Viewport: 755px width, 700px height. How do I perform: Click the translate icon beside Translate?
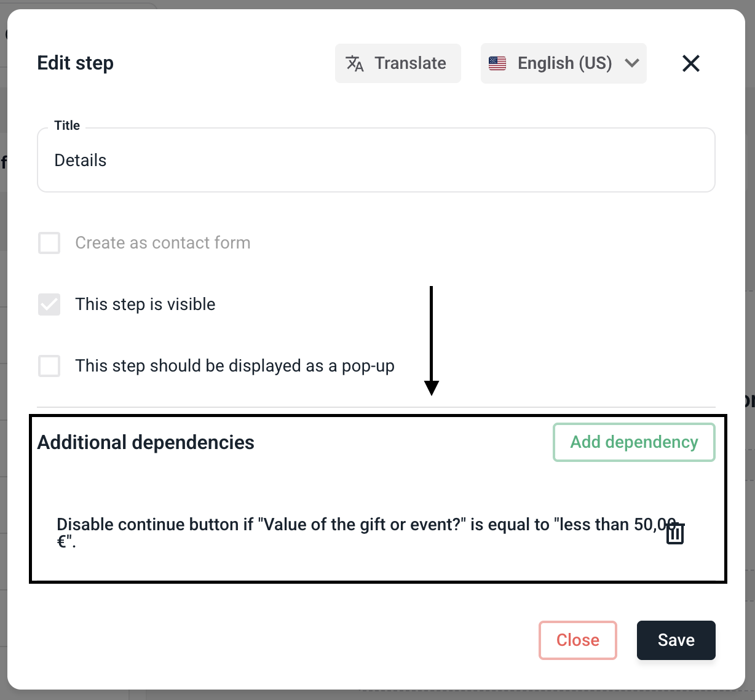tap(355, 63)
